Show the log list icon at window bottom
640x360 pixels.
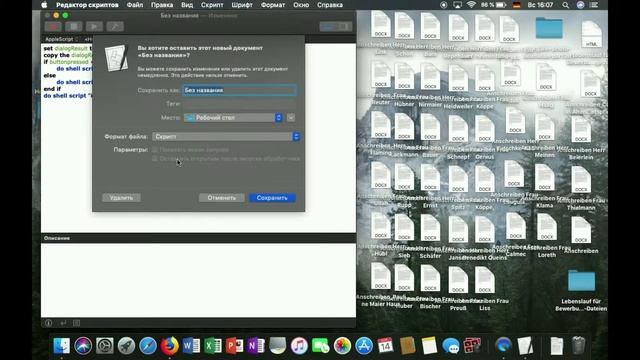(76, 323)
